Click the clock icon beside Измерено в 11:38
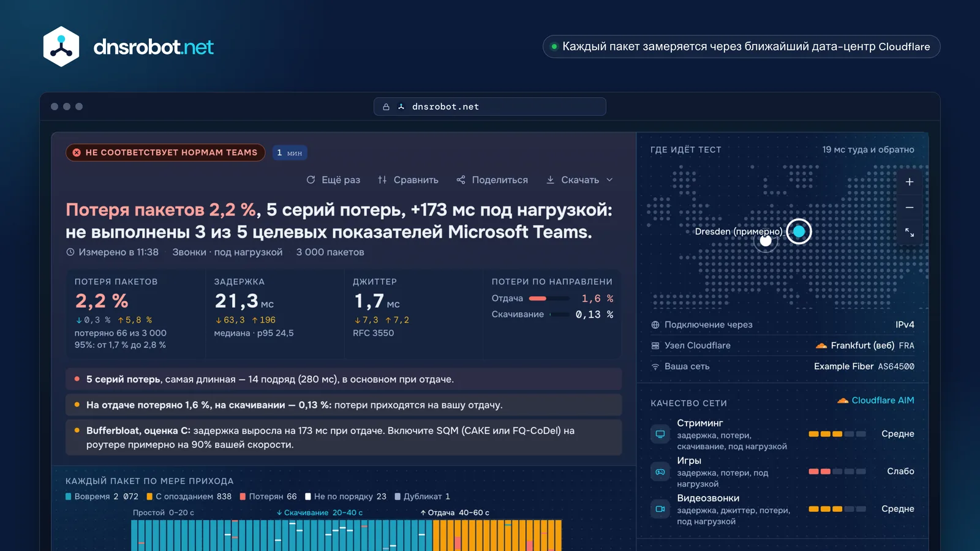980x551 pixels. [70, 252]
